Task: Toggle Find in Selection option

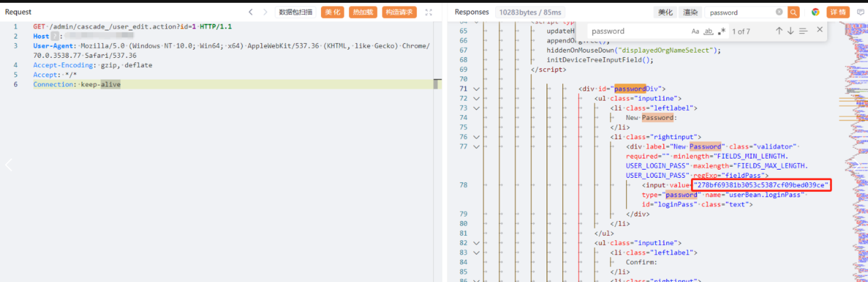Action: coord(803,31)
